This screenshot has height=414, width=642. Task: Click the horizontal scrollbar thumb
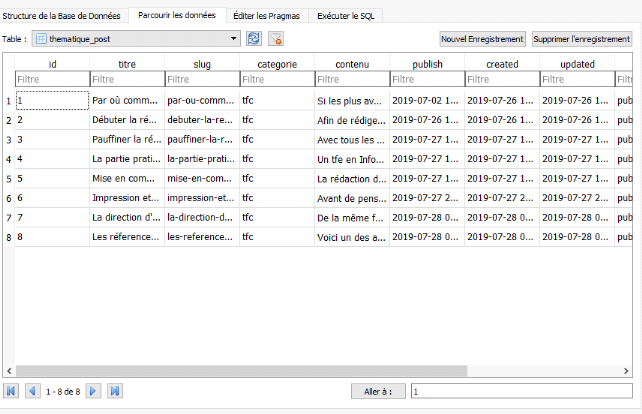pyautogui.click(x=242, y=371)
